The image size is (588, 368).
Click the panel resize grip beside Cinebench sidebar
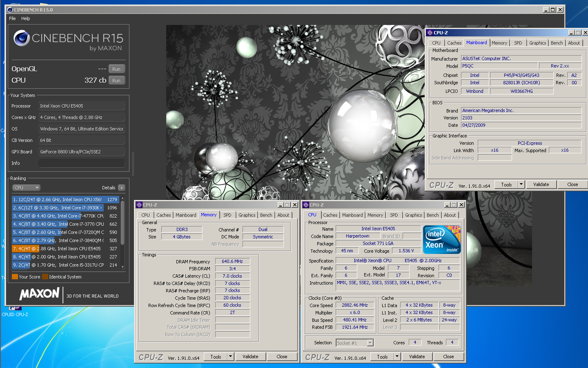point(133,164)
